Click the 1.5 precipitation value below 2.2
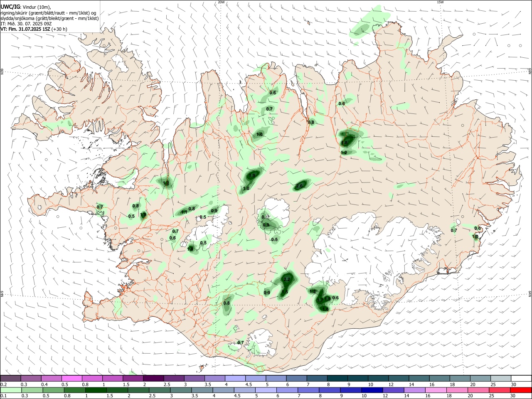The image size is (532, 399). (x=285, y=292)
